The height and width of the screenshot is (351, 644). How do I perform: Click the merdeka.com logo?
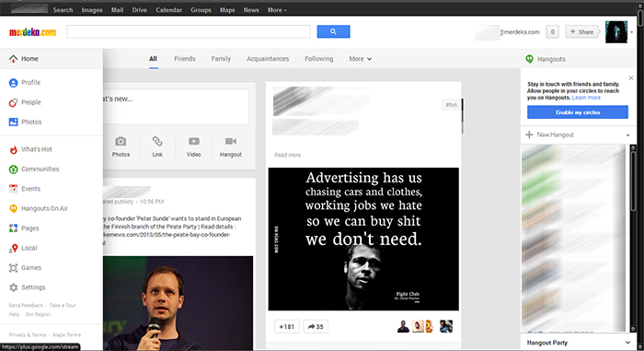point(33,32)
